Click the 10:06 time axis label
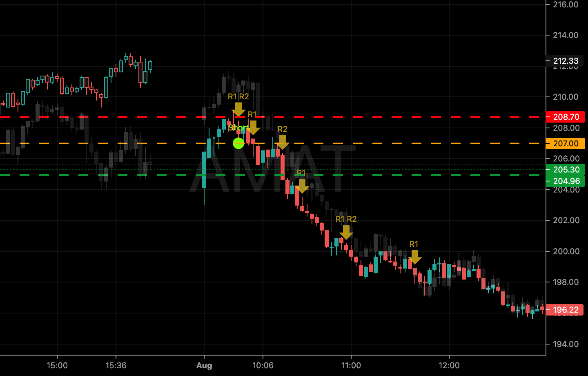The image size is (588, 376). 263,365
